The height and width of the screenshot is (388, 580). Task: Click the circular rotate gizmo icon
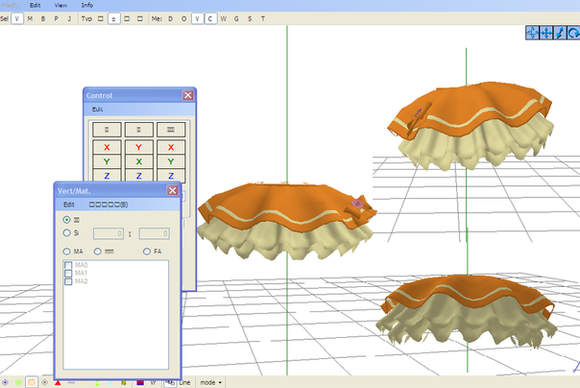point(573,33)
